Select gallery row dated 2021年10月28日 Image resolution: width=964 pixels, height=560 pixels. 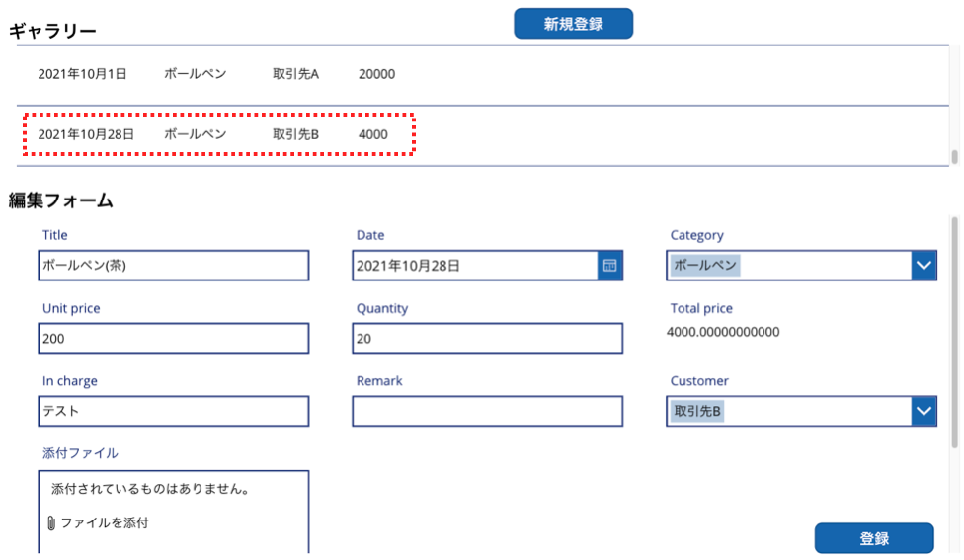click(483, 135)
